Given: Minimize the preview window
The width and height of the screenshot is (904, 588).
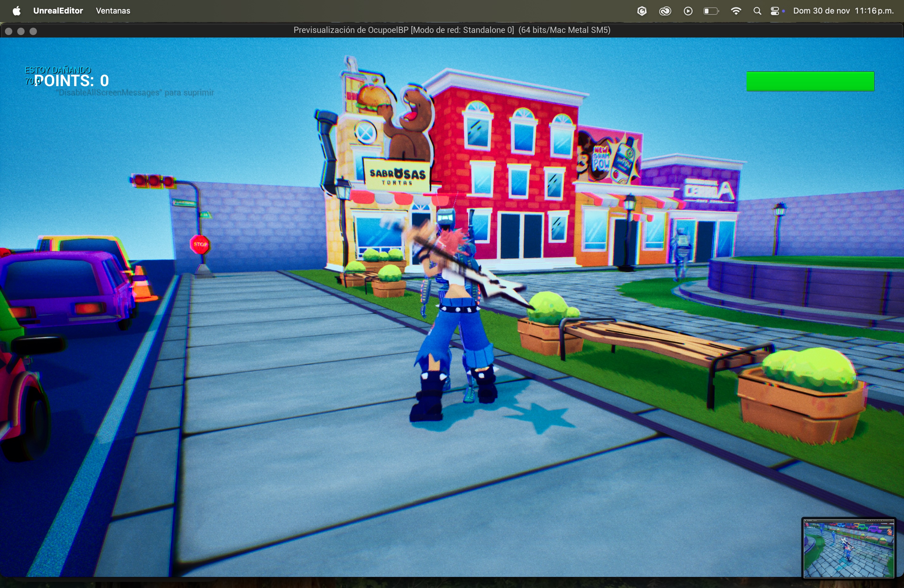Looking at the screenshot, I should pyautogui.click(x=21, y=32).
